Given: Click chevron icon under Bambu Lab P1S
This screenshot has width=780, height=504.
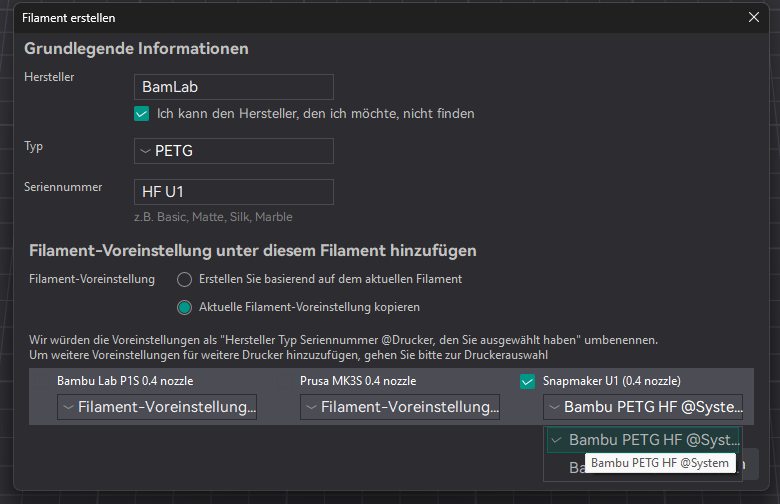Looking at the screenshot, I should click(68, 407).
